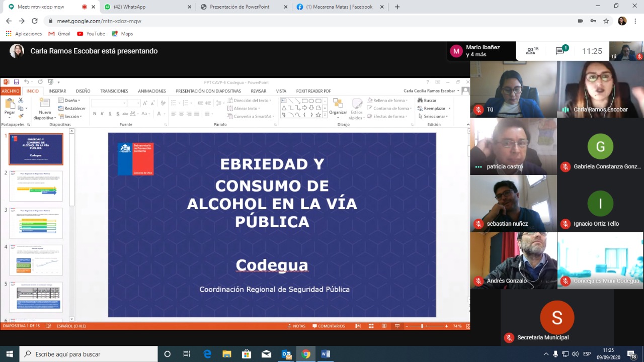Open Outlook from the taskbar
644x362 pixels.
point(286,354)
